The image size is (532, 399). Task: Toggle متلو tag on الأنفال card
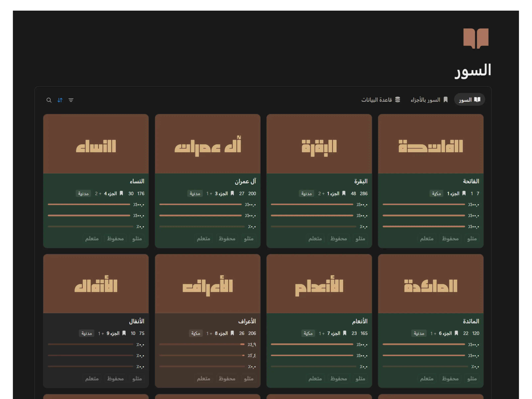[x=137, y=379]
